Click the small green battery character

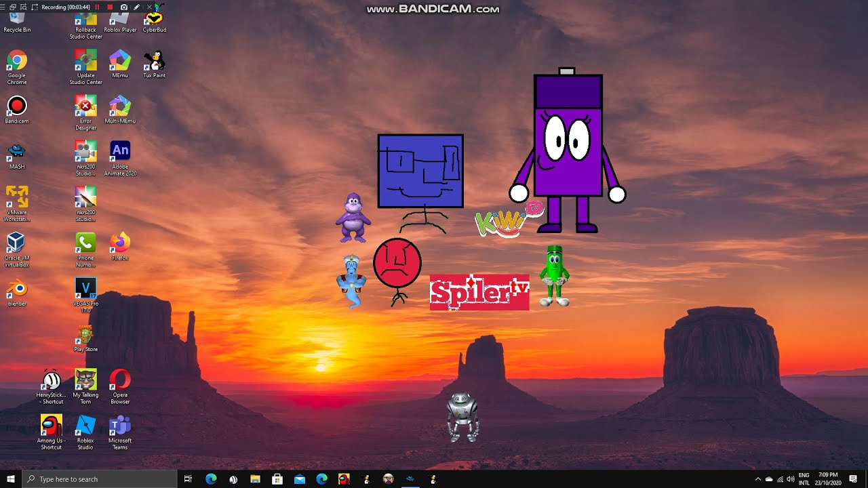[x=554, y=276]
